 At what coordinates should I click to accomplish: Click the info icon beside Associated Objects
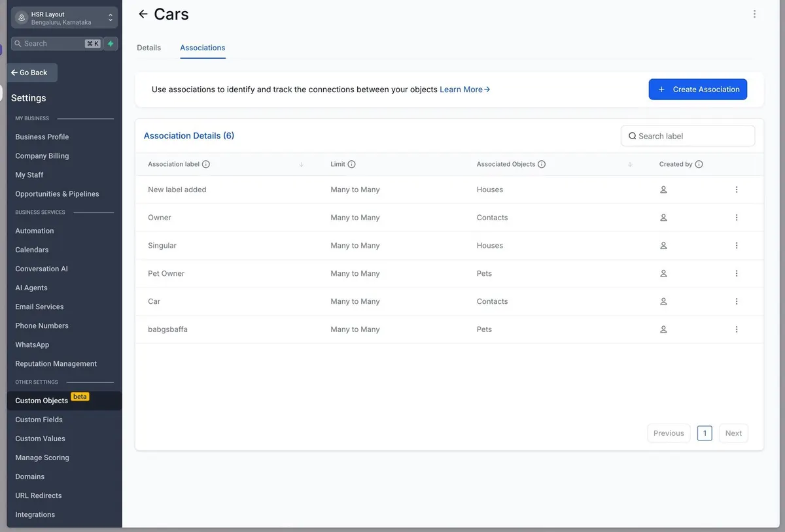[x=542, y=165]
